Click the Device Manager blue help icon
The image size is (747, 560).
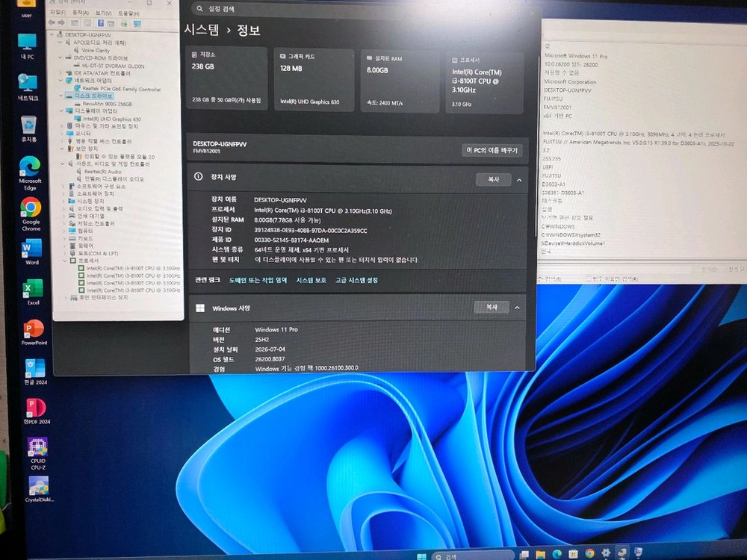101,23
